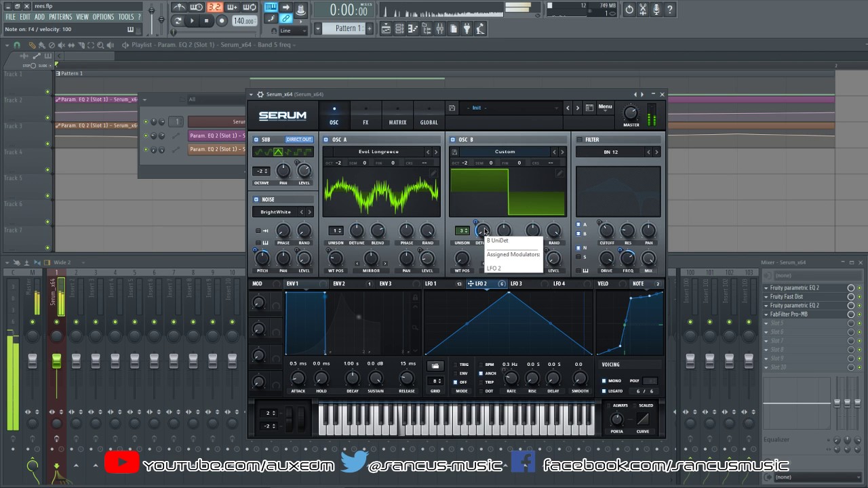Open the Piano roll view from toolbar
Screen dimensions: 868x488
pyautogui.click(x=412, y=28)
